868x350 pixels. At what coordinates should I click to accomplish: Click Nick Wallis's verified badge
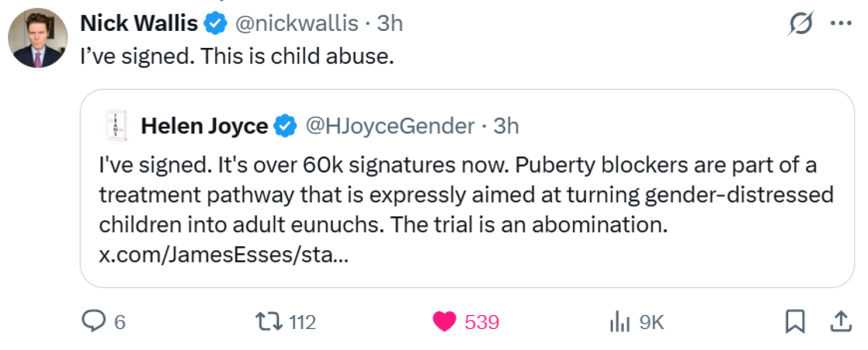point(216,23)
